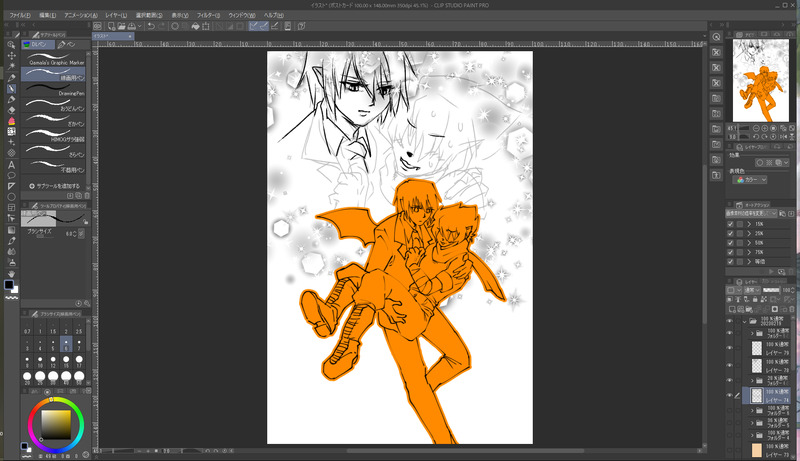Expand the Folder 4 layer group
The image size is (800, 461).
tap(752, 435)
